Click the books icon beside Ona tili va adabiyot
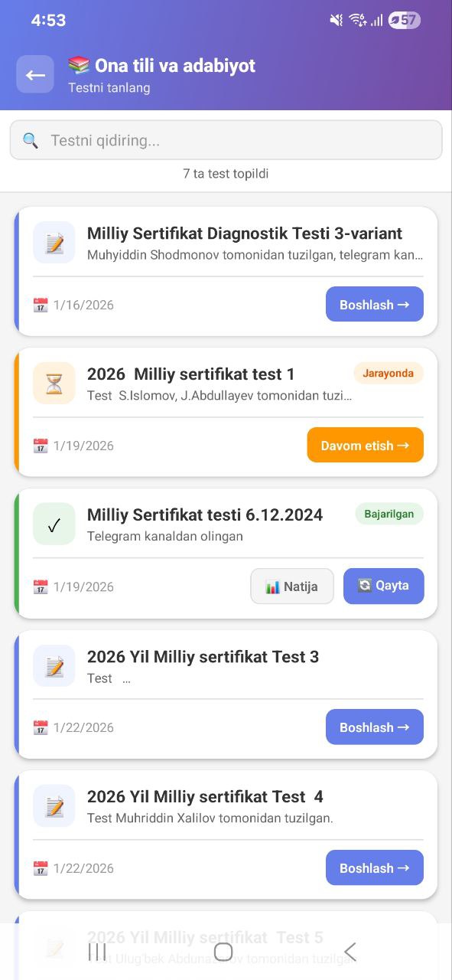This screenshot has width=452, height=980. (79, 64)
